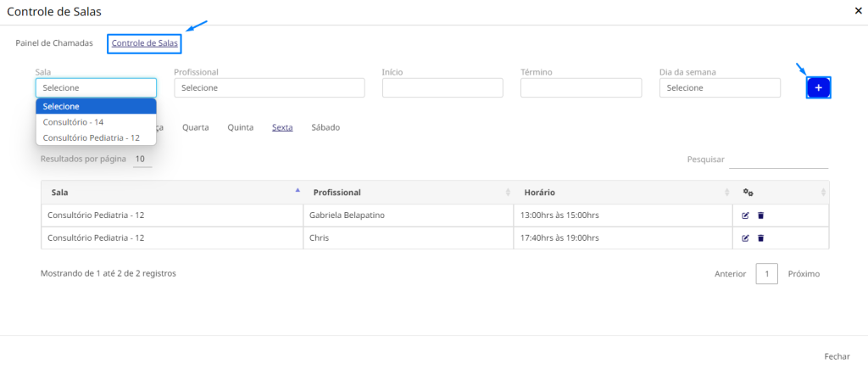Sort by the Horário column header
This screenshot has width=868, height=375.
(623, 193)
